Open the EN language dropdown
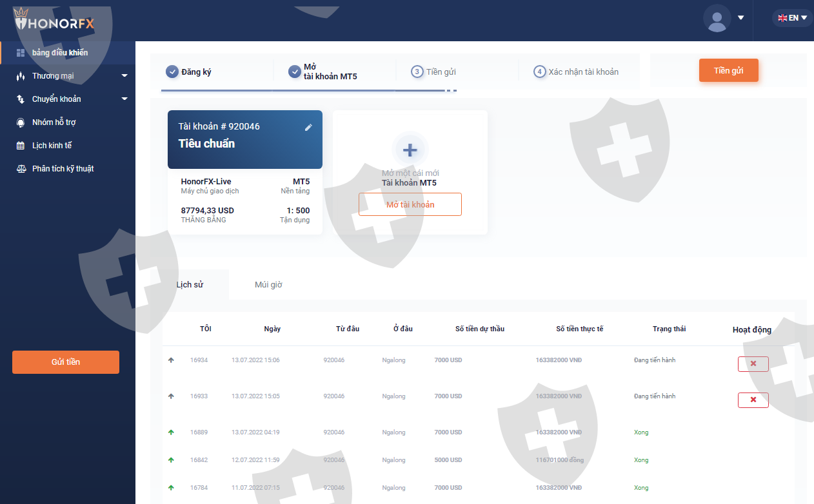The height and width of the screenshot is (504, 814). pos(793,18)
